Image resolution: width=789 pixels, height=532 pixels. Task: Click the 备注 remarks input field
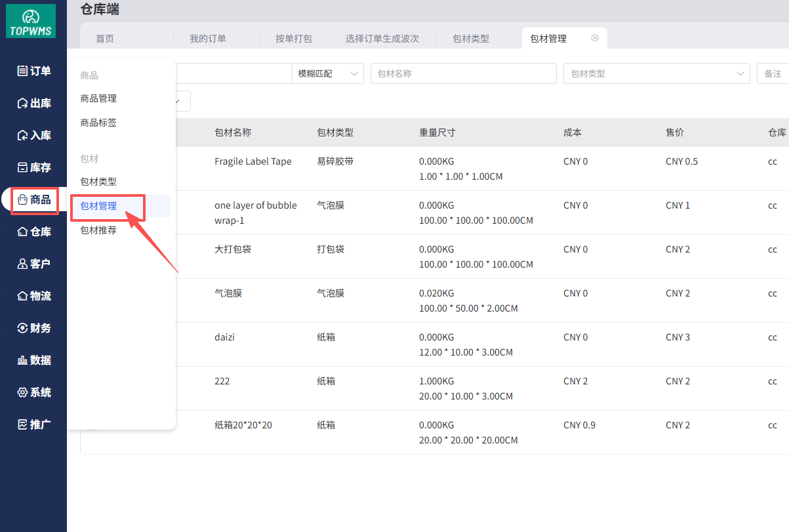[x=773, y=73]
